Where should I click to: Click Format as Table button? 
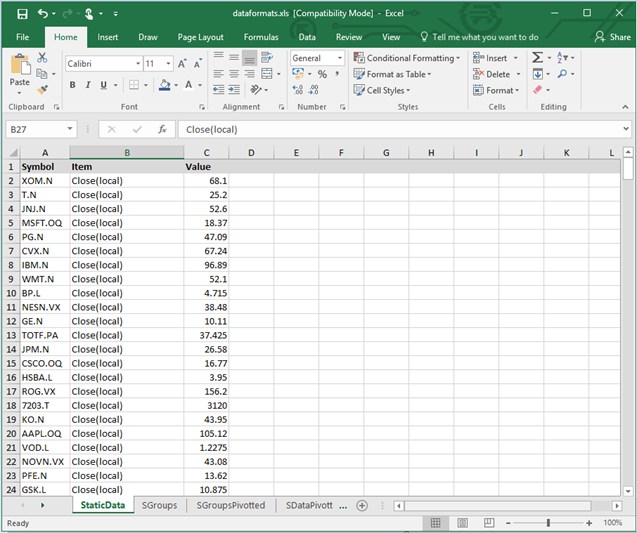point(391,74)
